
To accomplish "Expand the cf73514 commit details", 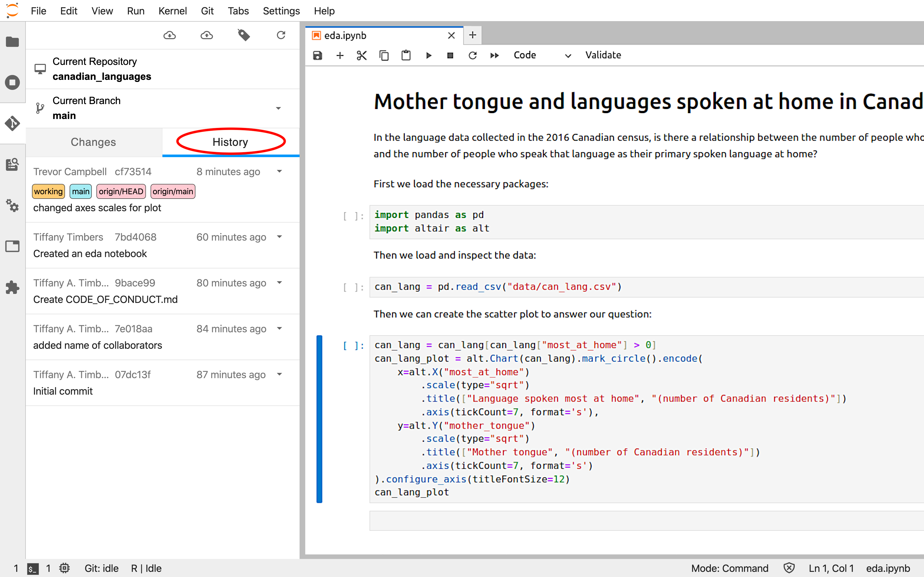I will click(279, 171).
